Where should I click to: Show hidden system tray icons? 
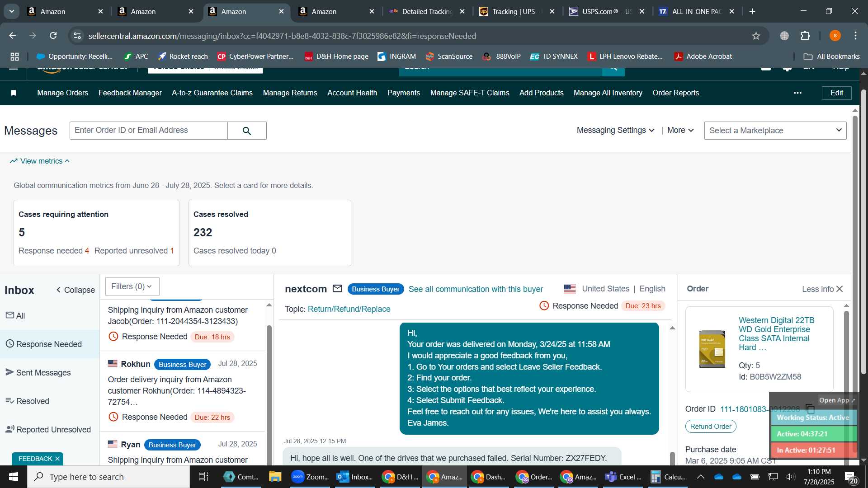(x=700, y=477)
